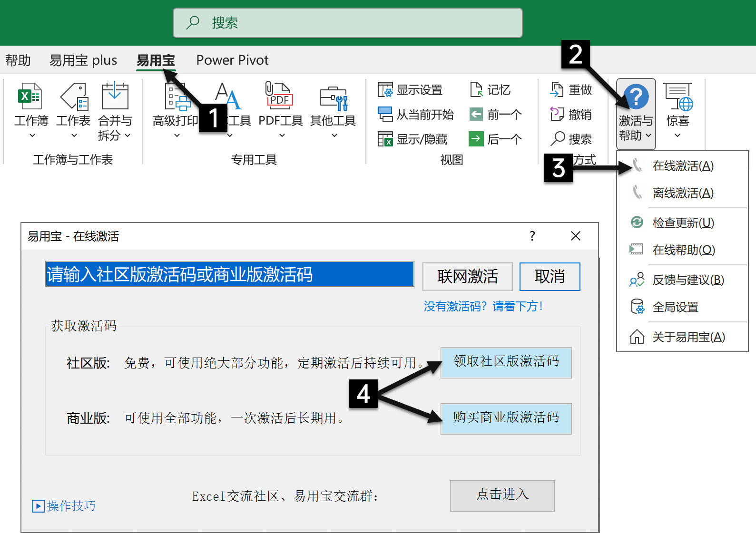Click the ribbon 搜索 magnifier command
The height and width of the screenshot is (533, 756).
point(571,139)
